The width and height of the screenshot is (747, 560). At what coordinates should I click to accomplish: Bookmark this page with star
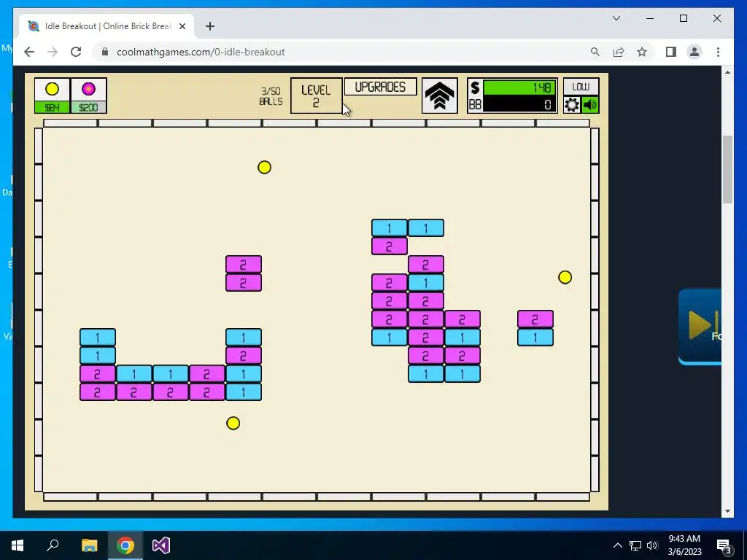coord(642,52)
